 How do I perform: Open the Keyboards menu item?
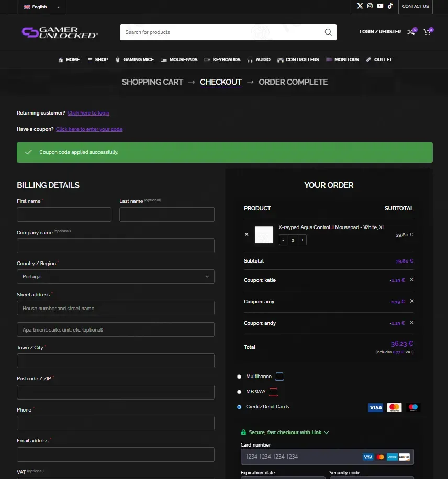click(222, 60)
